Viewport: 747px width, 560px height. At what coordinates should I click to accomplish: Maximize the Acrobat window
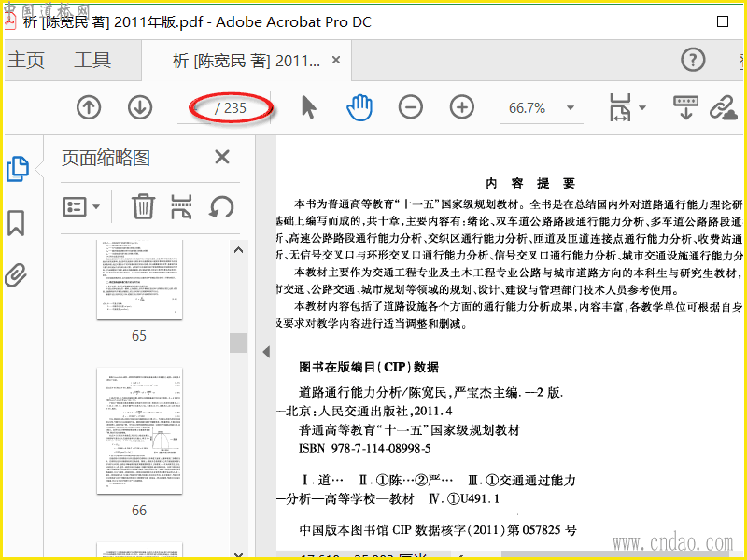point(723,21)
